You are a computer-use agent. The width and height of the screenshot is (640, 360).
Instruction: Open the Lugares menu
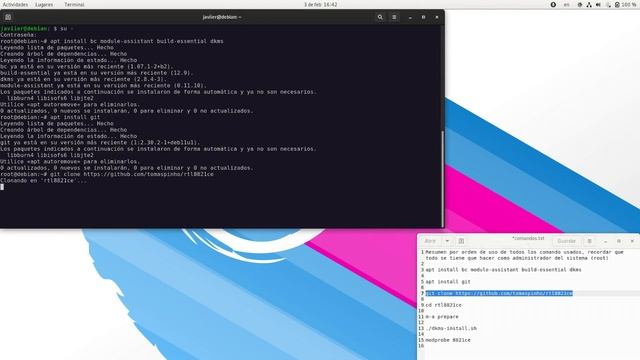[x=44, y=4]
